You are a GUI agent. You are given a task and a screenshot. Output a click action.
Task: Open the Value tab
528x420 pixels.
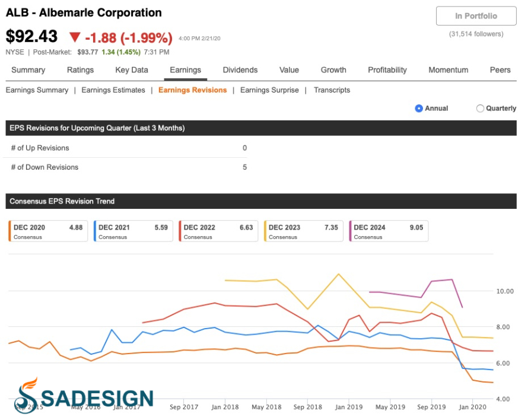click(290, 70)
